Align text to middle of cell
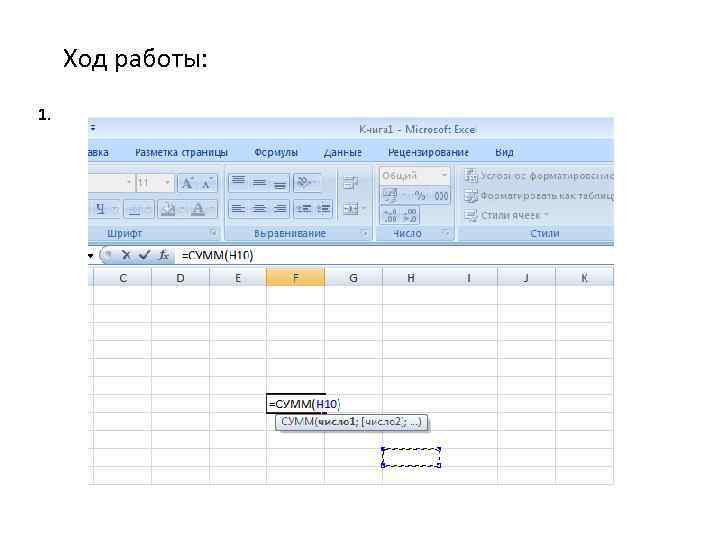 (259, 183)
